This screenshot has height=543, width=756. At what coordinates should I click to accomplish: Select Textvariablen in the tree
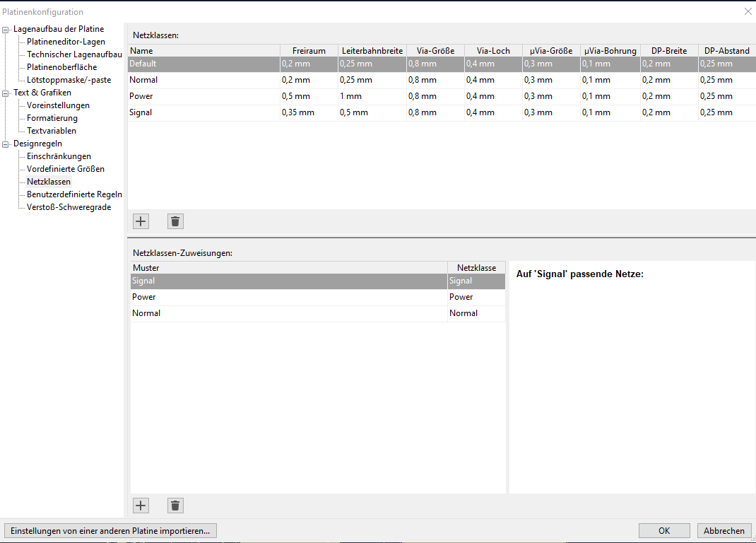(x=52, y=130)
